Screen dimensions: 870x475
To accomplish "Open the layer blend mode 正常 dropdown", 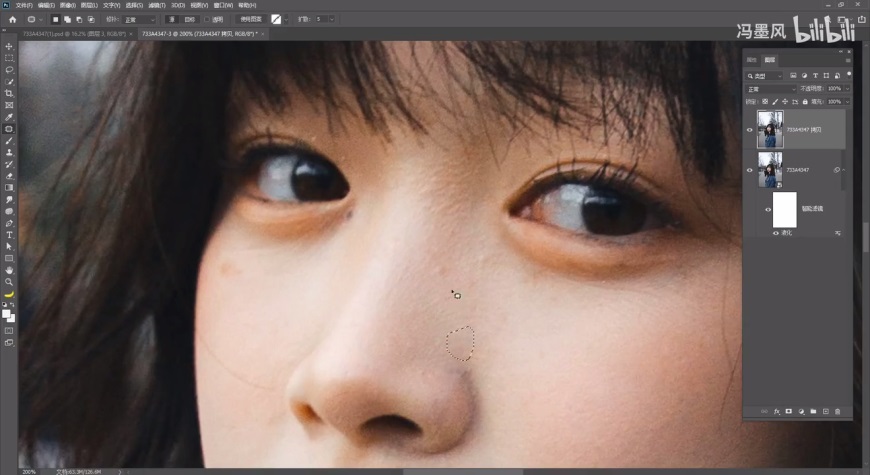I will (x=771, y=89).
